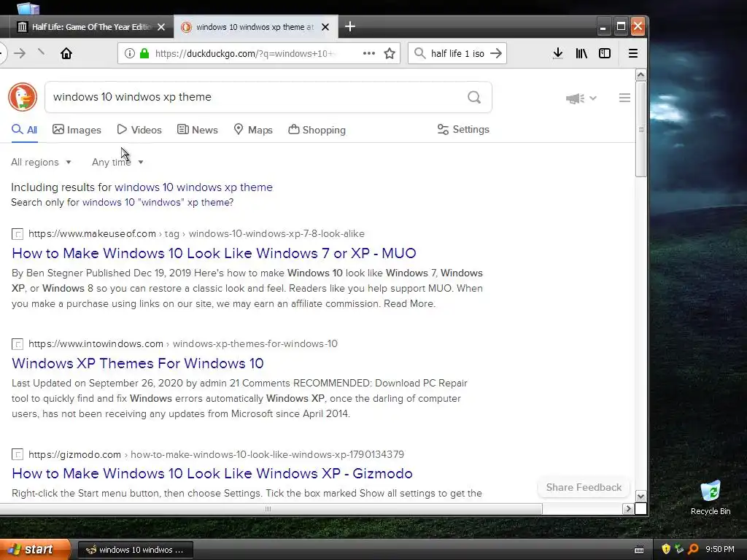Click the Share Feedback button

(x=584, y=487)
